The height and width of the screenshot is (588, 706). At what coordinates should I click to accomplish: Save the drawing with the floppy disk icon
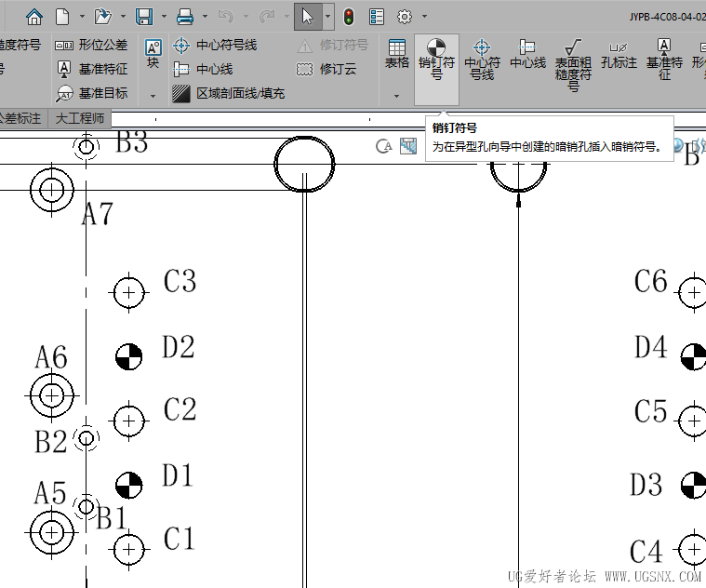144,17
